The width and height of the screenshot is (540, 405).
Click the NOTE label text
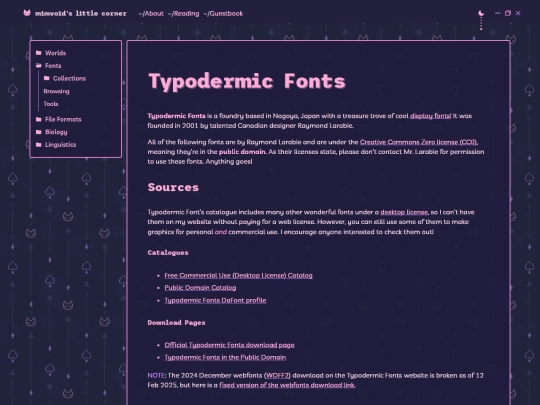point(156,375)
